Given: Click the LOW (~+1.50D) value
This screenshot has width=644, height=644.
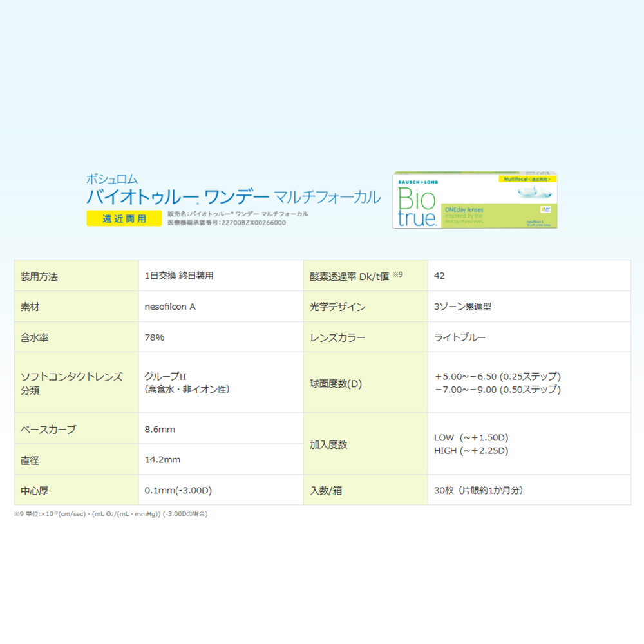Looking at the screenshot, I should 471,438.
